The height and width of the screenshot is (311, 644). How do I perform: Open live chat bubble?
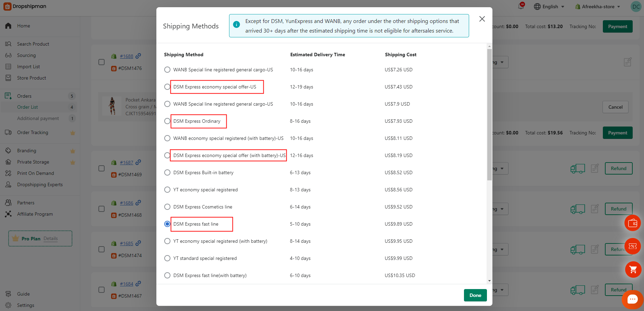point(632,299)
